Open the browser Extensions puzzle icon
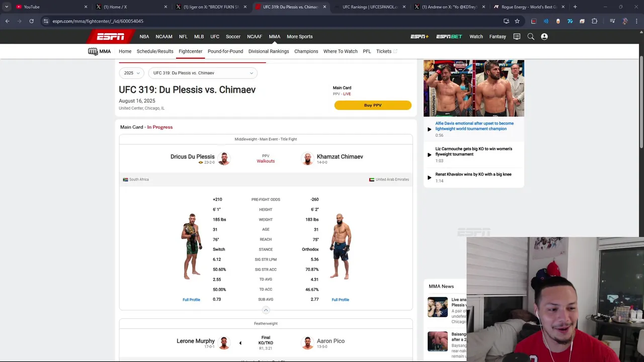This screenshot has width=644, height=362. 595,21
